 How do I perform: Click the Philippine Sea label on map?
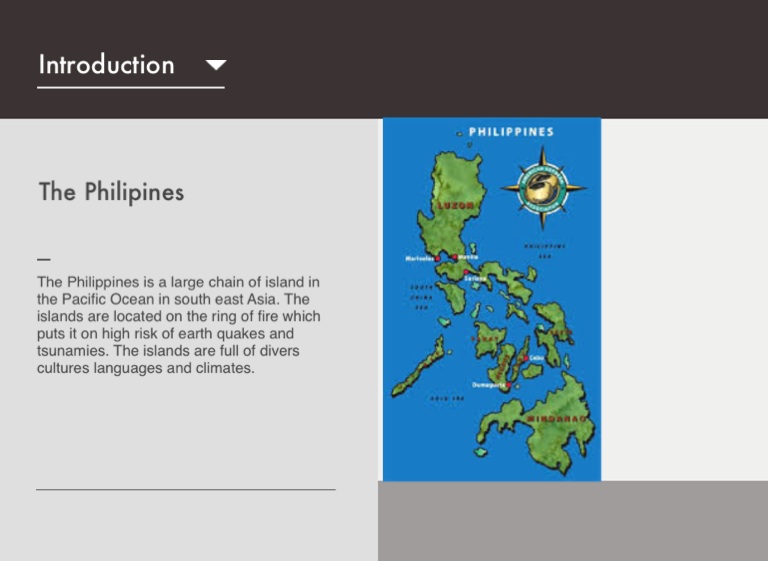click(x=545, y=249)
